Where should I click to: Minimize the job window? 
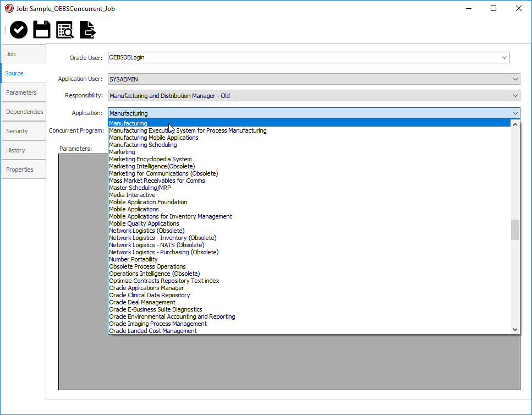pos(469,8)
